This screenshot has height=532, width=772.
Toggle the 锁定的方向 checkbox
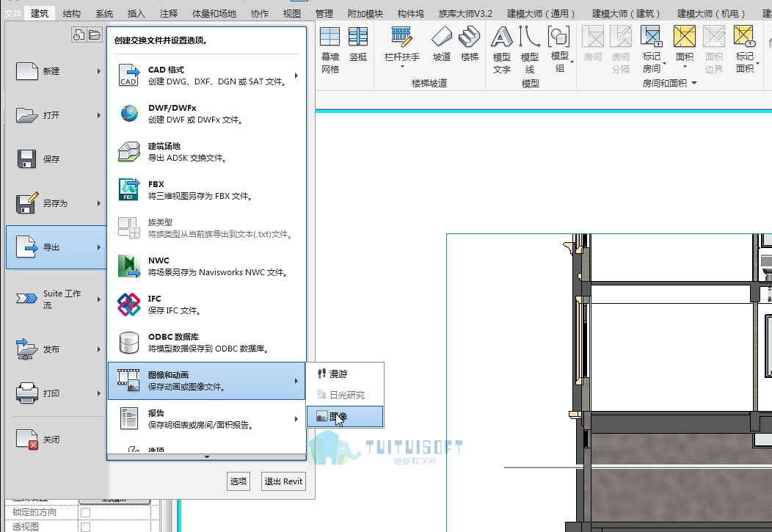[x=85, y=512]
